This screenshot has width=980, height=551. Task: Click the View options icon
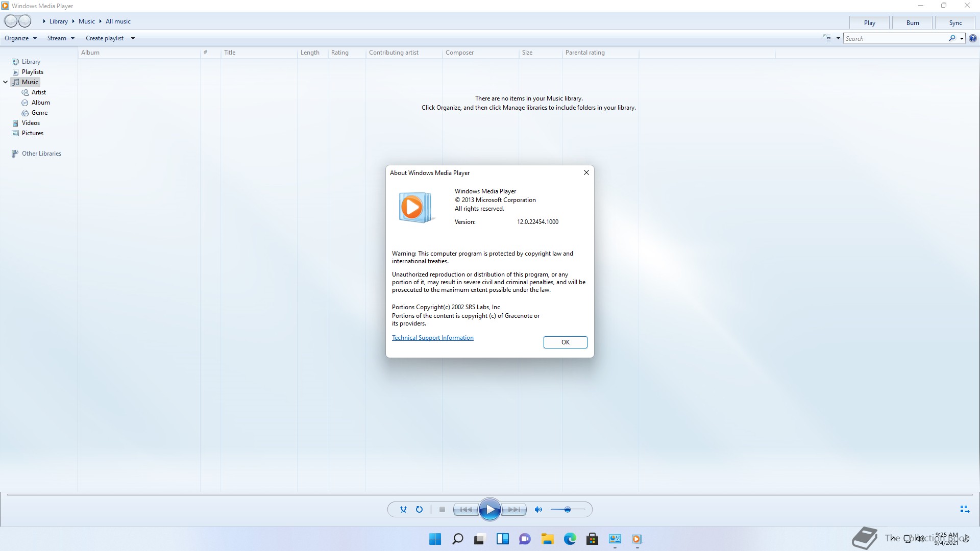pos(827,38)
